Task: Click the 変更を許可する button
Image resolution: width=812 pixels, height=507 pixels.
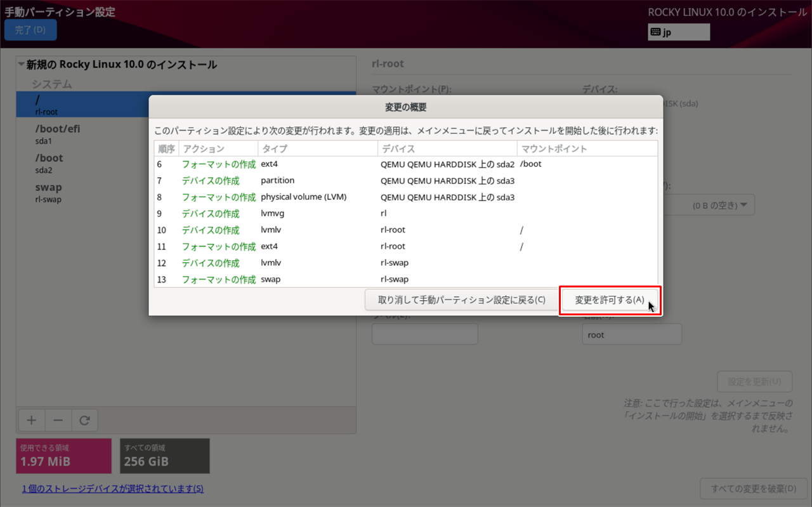Action: [x=610, y=300]
